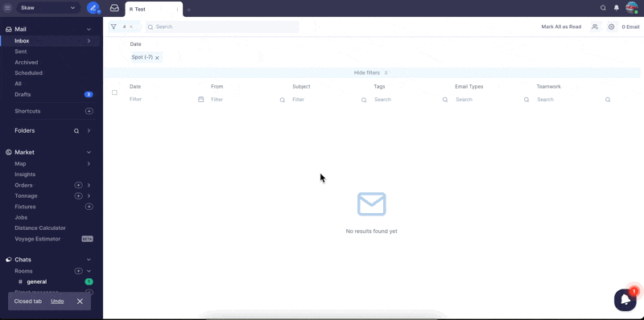Image resolution: width=644 pixels, height=320 pixels.
Task: Click Undo in Closed tab toast
Action: click(x=57, y=302)
